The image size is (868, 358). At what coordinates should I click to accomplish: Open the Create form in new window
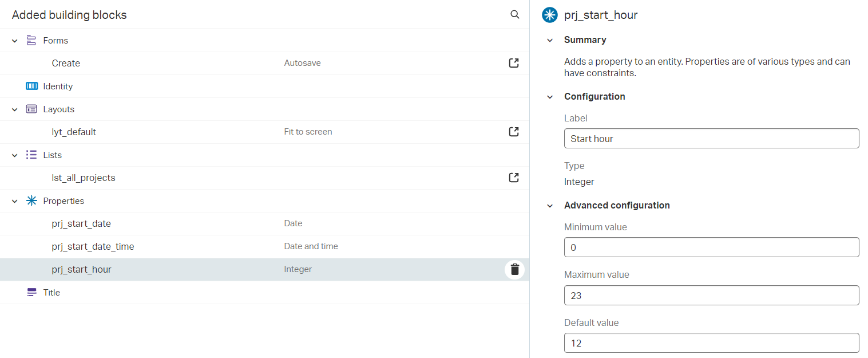point(514,63)
